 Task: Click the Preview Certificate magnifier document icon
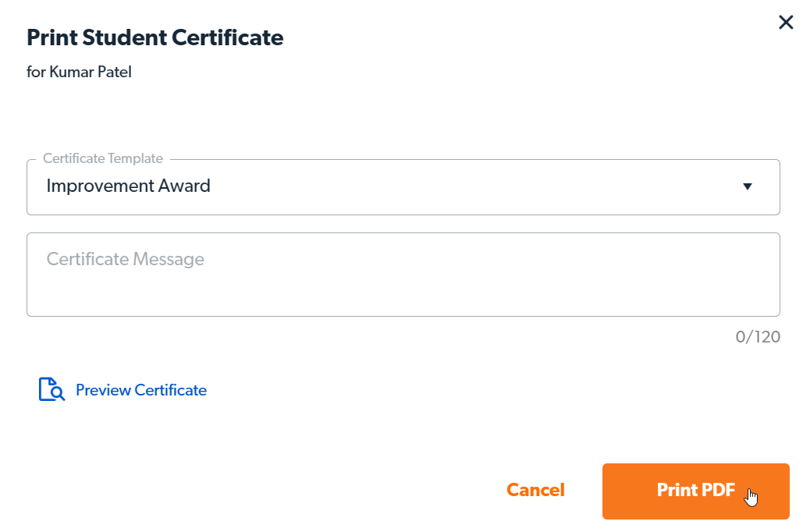pos(52,389)
